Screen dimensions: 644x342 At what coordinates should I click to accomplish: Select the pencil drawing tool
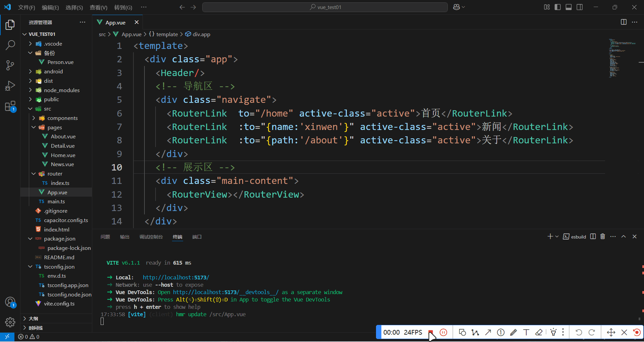(x=514, y=332)
